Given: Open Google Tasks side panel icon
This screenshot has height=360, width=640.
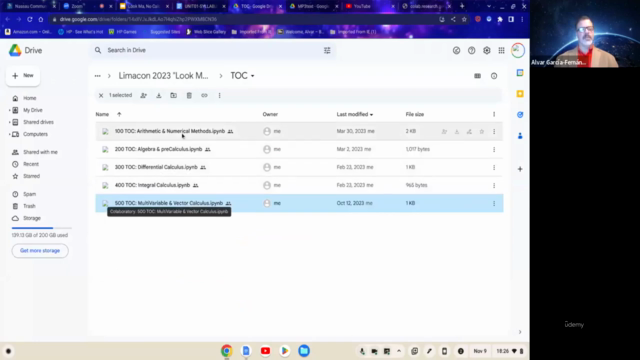Looking at the screenshot, I should click(520, 115).
